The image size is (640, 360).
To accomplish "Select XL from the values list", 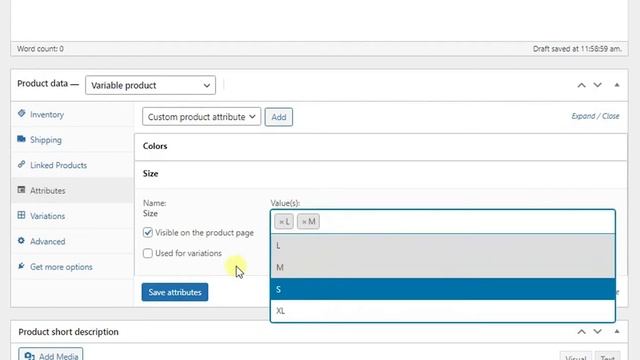I will tap(442, 311).
